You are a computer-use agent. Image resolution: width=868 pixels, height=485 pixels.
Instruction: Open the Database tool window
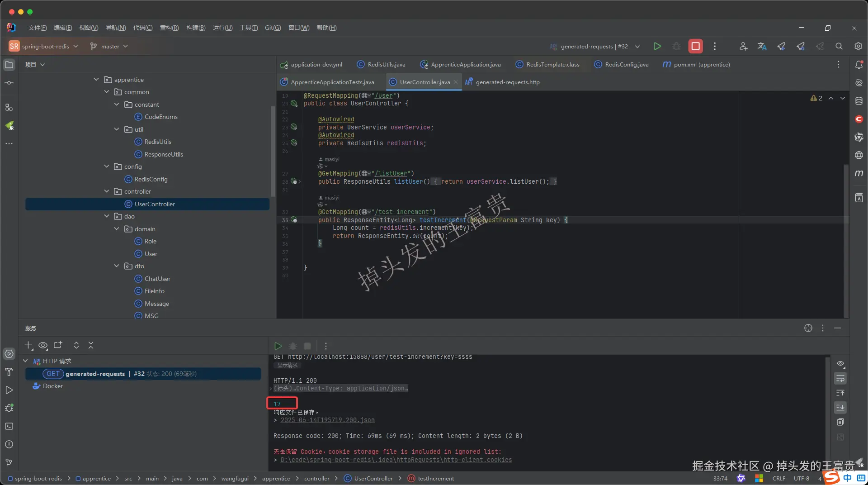pos(859,101)
